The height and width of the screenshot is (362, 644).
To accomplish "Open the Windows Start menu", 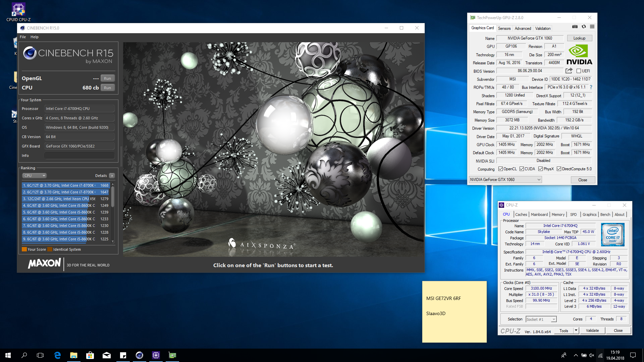I will coord(8,355).
